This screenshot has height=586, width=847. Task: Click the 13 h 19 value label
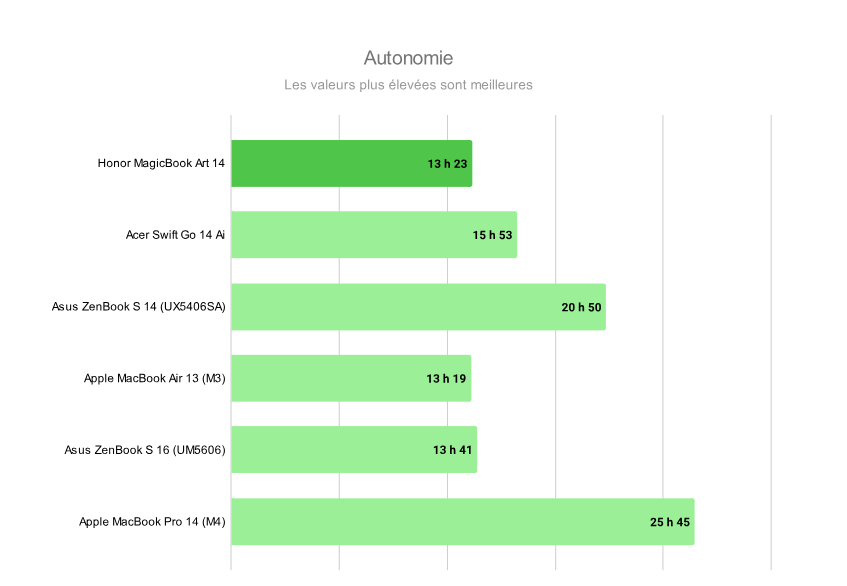click(x=446, y=379)
